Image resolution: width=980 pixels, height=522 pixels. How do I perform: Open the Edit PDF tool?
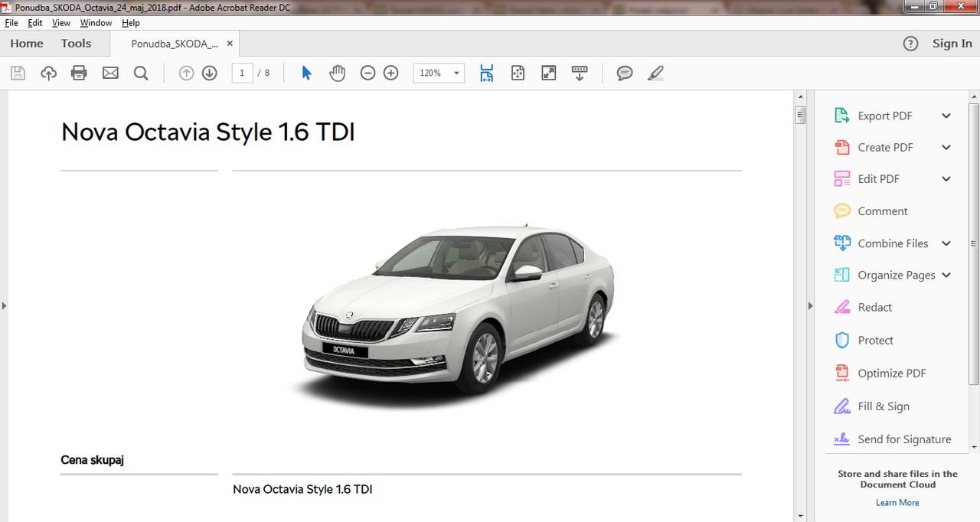click(878, 178)
